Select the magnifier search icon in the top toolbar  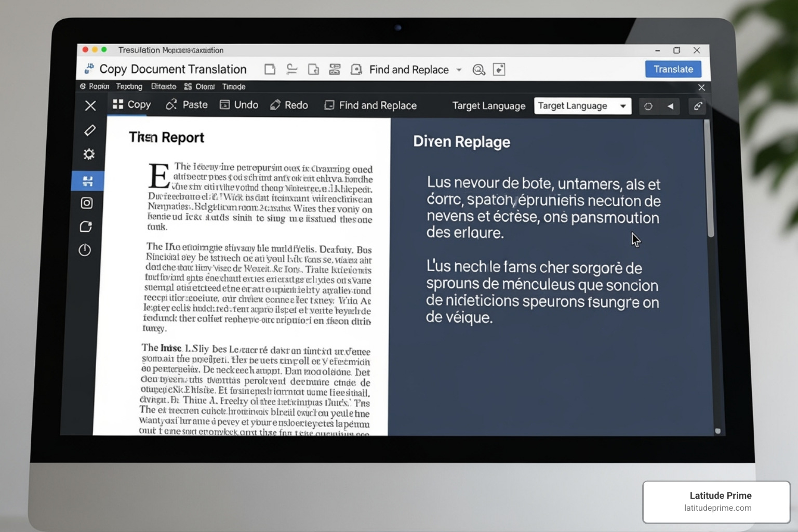(x=479, y=70)
